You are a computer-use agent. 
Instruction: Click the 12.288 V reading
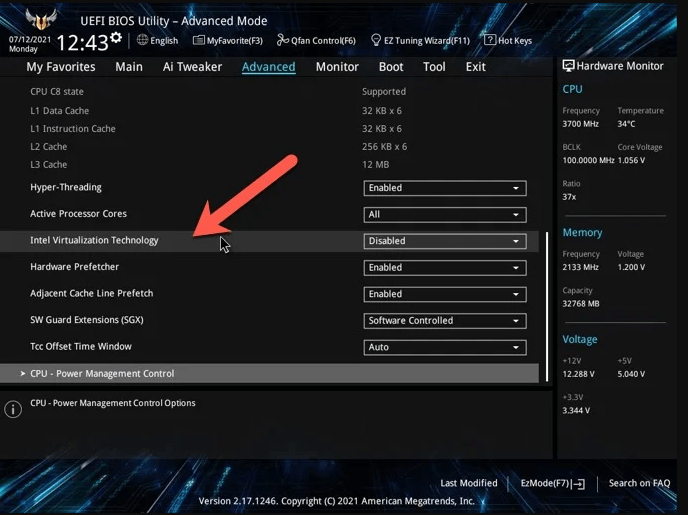tap(578, 374)
